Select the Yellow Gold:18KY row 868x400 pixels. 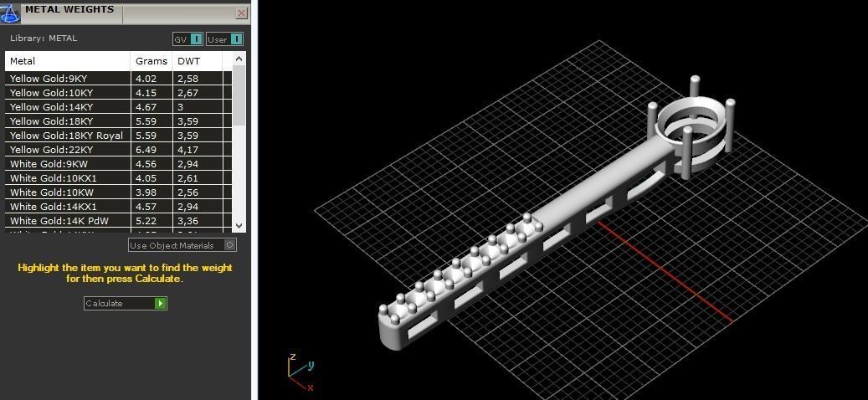coord(119,121)
